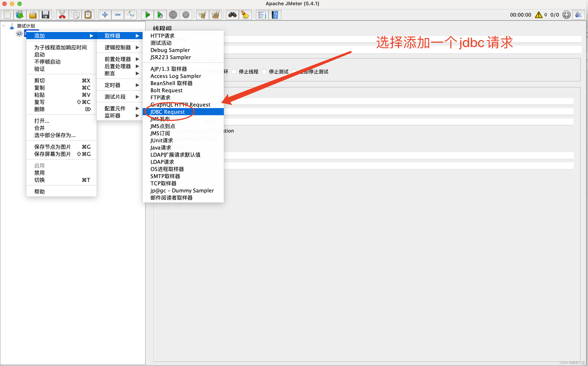The height and width of the screenshot is (366, 588).
Task: Expand the 测试片段 submenu
Action: pyautogui.click(x=120, y=97)
